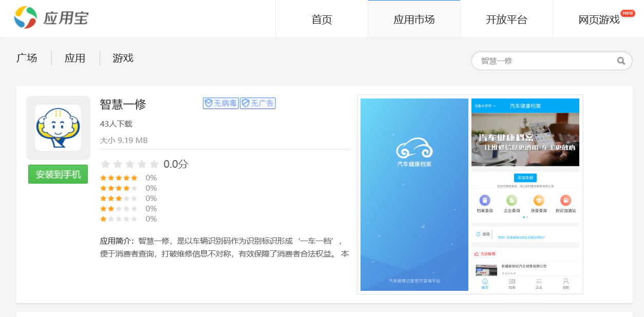
Task: Click the car health banner in screenshot
Action: coord(525,139)
